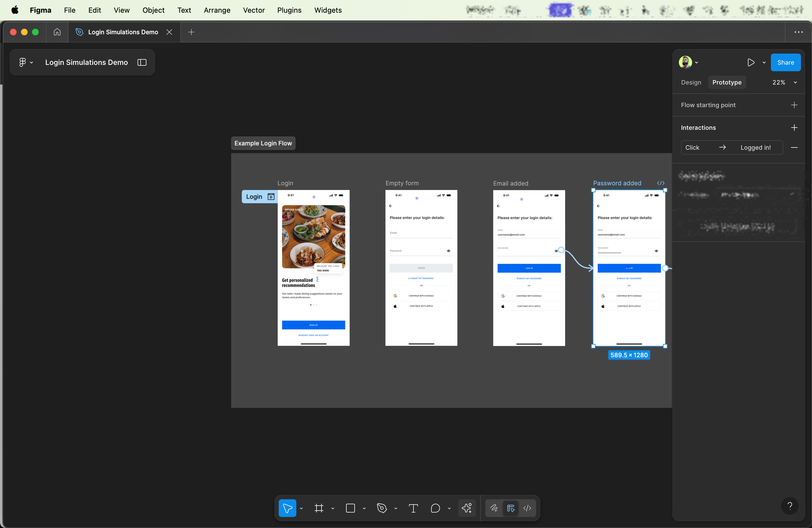The height and width of the screenshot is (528, 812).
Task: Add a new interaction with plus
Action: tap(794, 128)
